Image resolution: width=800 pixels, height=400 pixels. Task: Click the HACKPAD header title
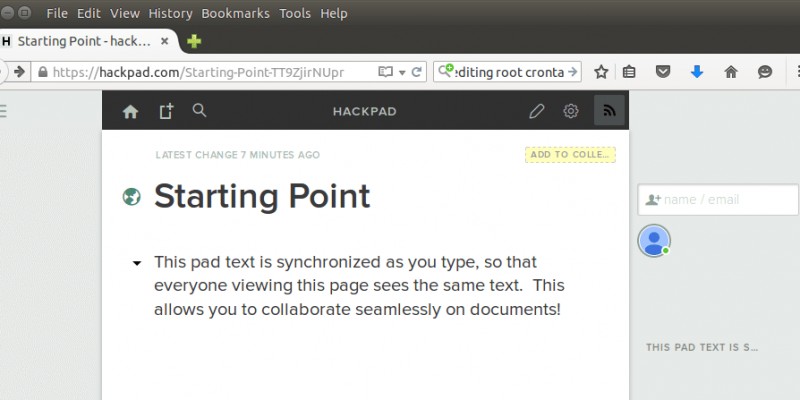click(365, 111)
